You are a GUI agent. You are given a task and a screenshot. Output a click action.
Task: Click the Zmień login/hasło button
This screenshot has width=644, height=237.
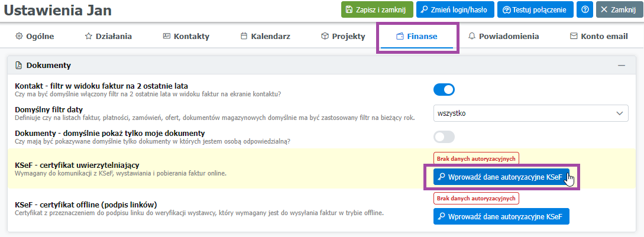point(455,10)
